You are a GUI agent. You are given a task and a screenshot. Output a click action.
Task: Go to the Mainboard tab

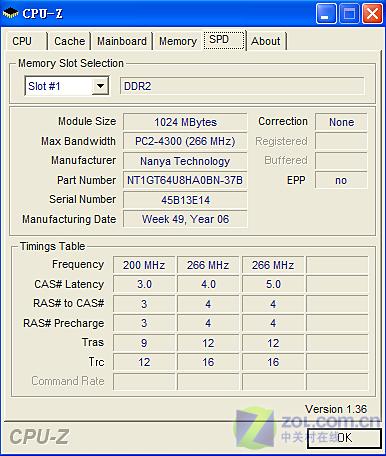coord(122,41)
